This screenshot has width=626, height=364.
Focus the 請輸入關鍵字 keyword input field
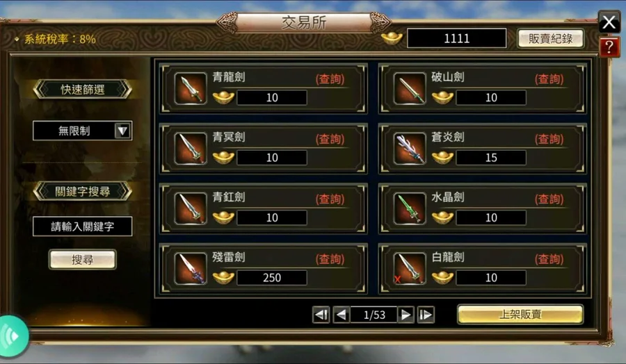tap(83, 226)
